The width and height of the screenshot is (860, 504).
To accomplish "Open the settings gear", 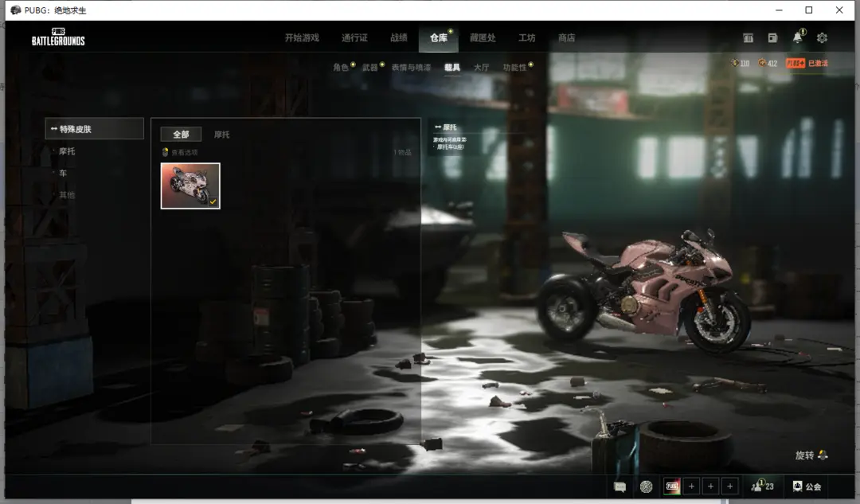I will [822, 38].
